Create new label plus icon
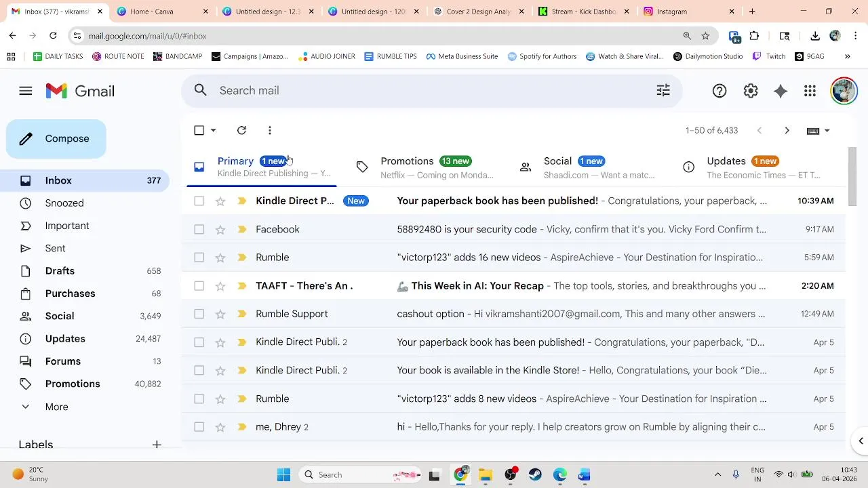Screen dimensions: 868x488 coord(157,445)
